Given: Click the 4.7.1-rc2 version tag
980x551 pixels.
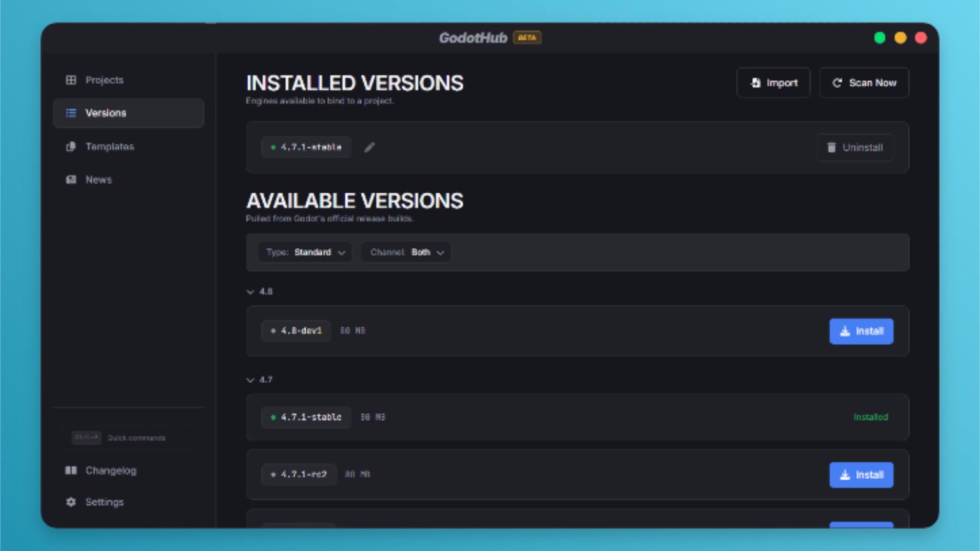Looking at the screenshot, I should (299, 474).
